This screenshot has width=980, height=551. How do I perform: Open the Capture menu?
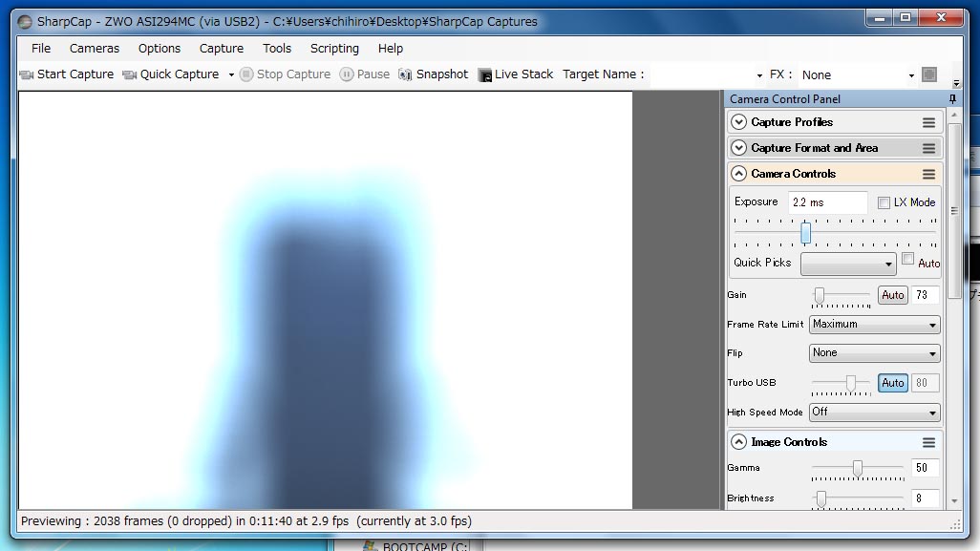222,48
